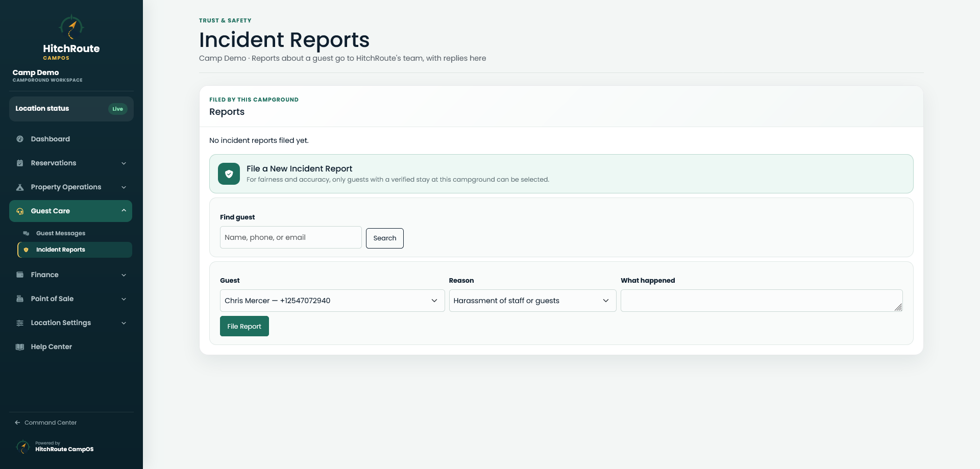Click the green shield icon in the banner

229,174
